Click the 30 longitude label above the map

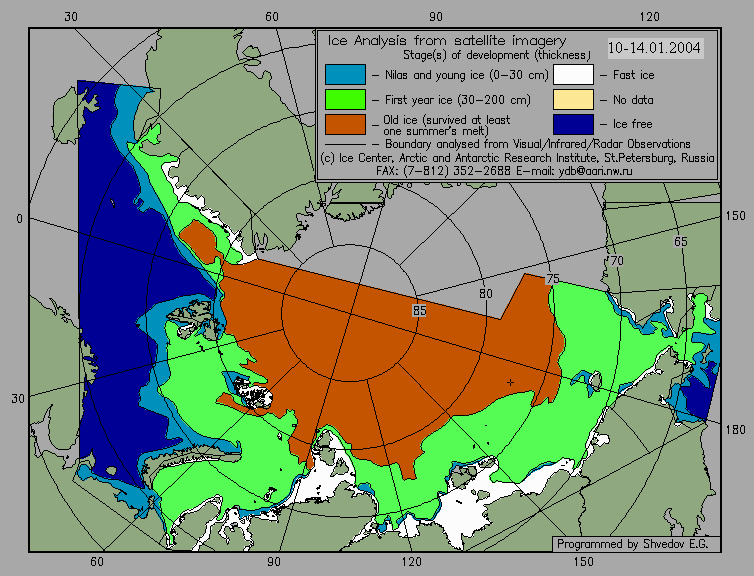point(71,17)
